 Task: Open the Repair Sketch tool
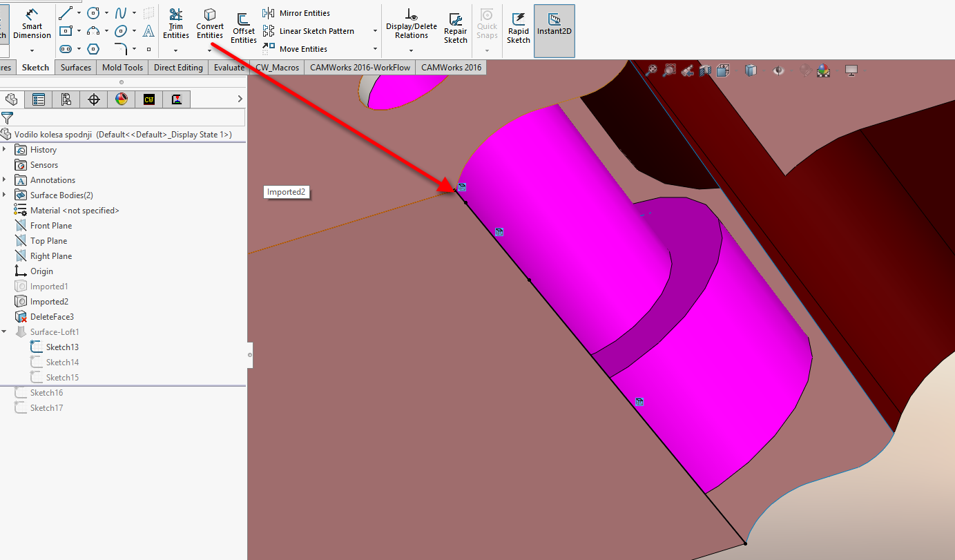point(455,28)
